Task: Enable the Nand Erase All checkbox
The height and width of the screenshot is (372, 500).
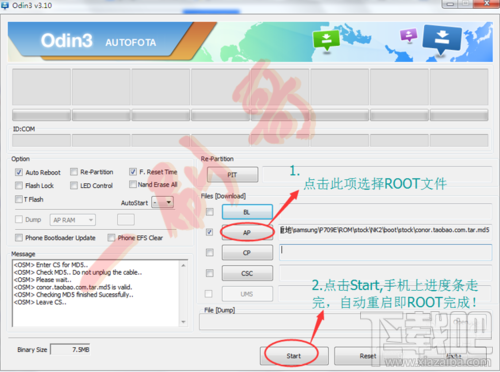Action: [x=133, y=184]
